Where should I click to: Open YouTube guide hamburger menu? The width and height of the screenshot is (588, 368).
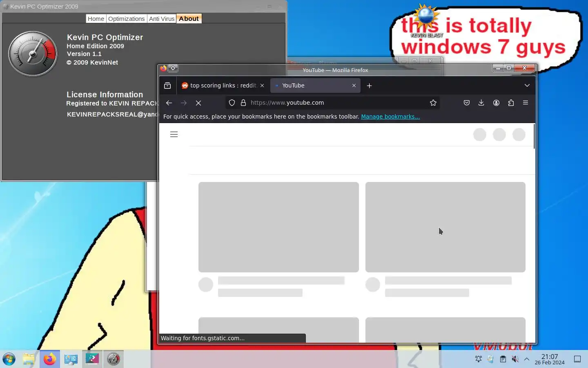174,135
